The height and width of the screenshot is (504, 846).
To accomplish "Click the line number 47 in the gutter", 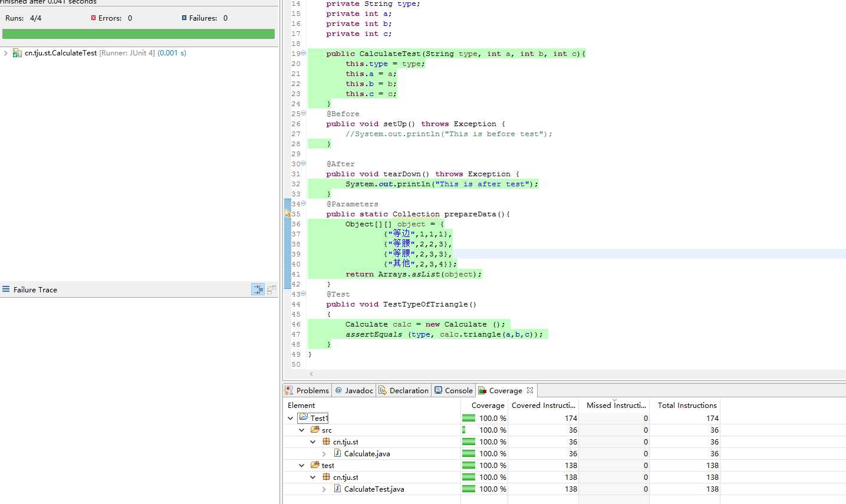I will [295, 334].
